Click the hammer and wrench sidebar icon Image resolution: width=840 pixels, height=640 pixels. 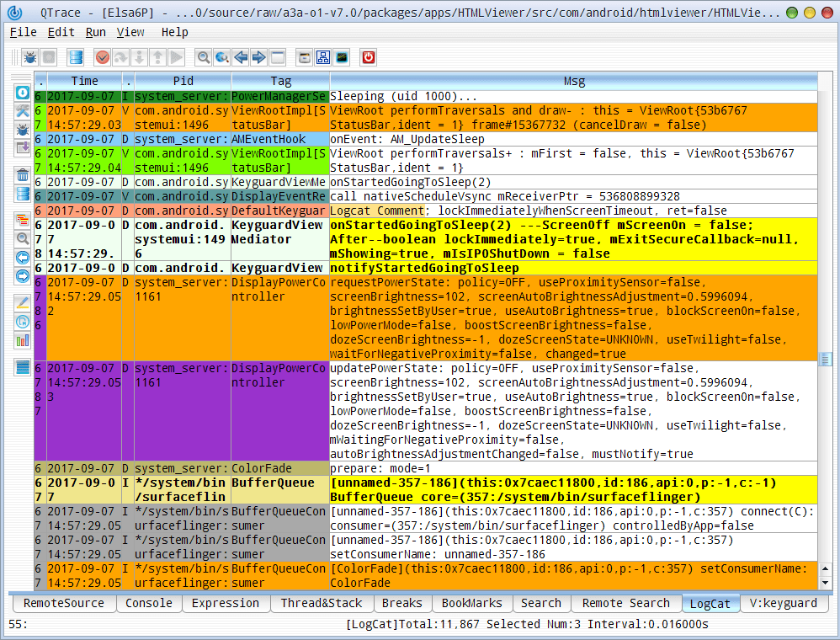click(23, 111)
